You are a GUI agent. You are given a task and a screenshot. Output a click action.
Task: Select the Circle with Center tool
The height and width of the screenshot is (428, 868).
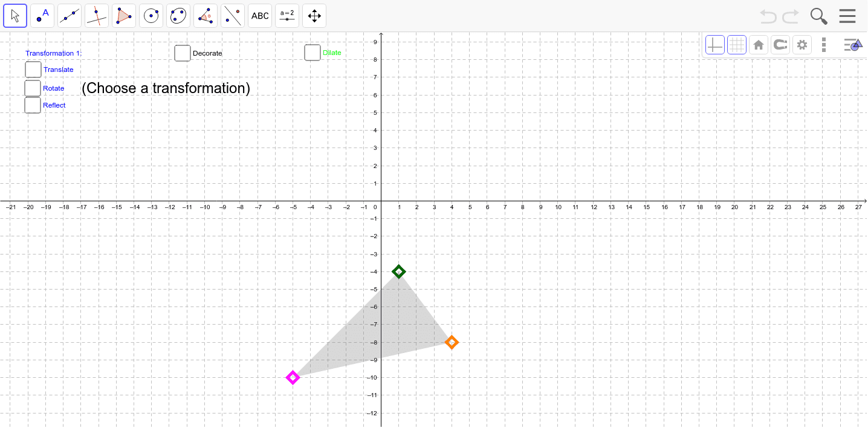[x=151, y=16]
